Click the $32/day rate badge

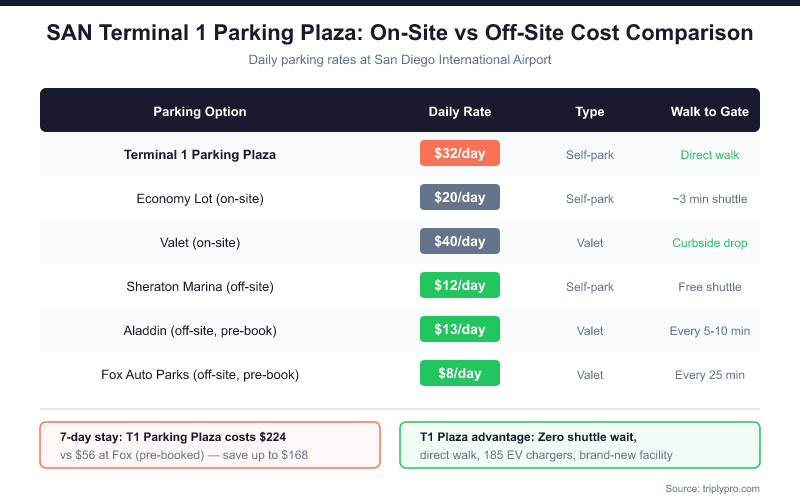459,154
